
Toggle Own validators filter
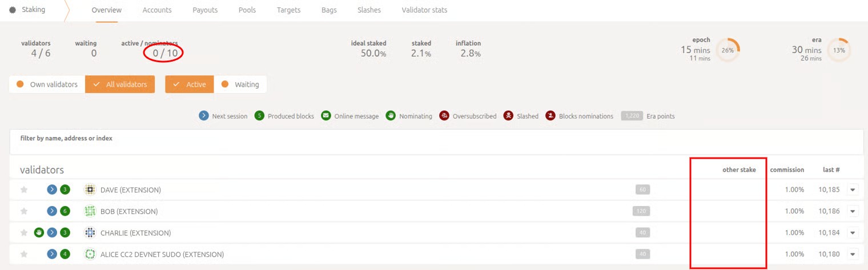coord(47,84)
